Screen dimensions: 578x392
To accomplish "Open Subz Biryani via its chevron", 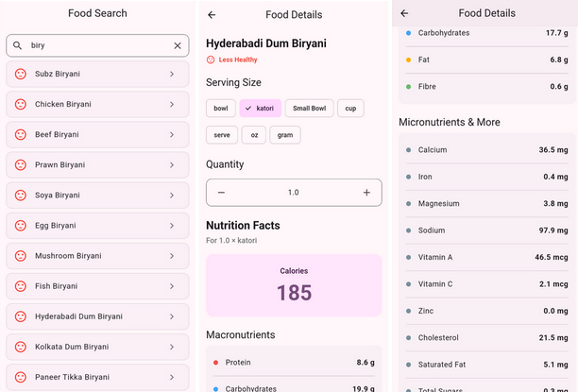I will coord(172,74).
